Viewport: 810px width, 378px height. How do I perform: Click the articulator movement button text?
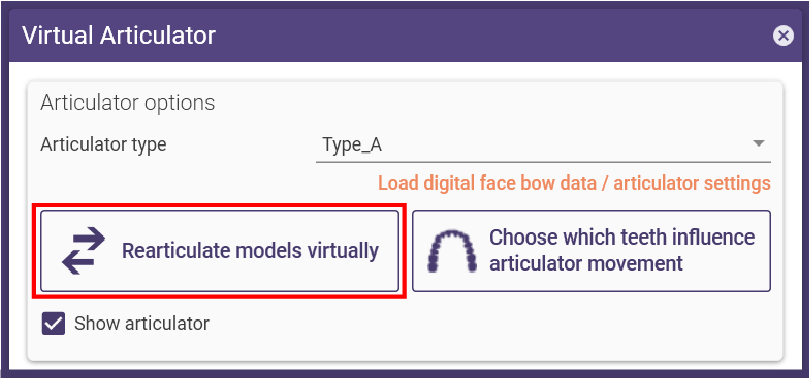click(622, 250)
